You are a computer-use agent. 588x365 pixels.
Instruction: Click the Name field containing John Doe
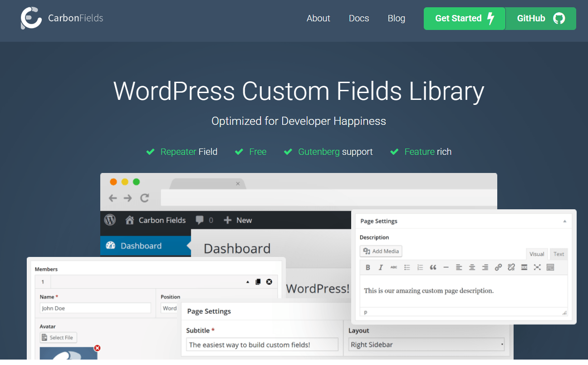(x=95, y=308)
